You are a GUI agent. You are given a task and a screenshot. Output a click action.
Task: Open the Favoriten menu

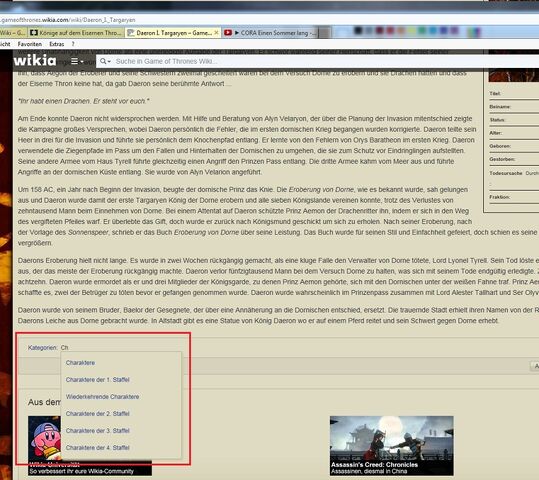[30, 44]
